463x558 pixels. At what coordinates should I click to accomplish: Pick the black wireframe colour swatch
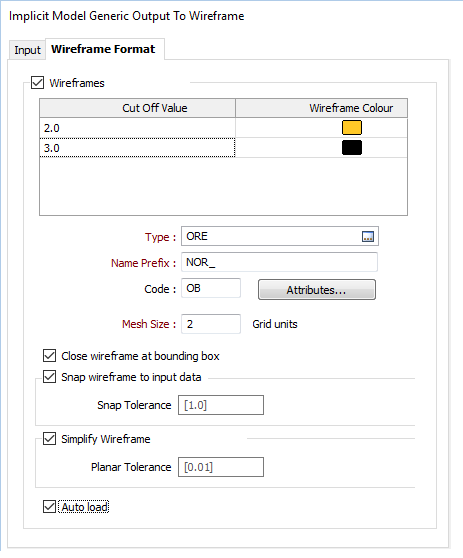click(352, 148)
